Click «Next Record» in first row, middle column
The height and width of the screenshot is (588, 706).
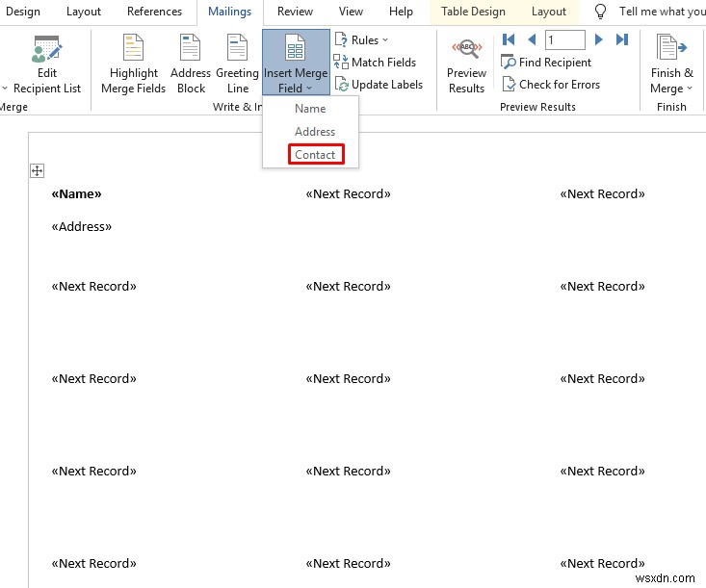pos(348,193)
